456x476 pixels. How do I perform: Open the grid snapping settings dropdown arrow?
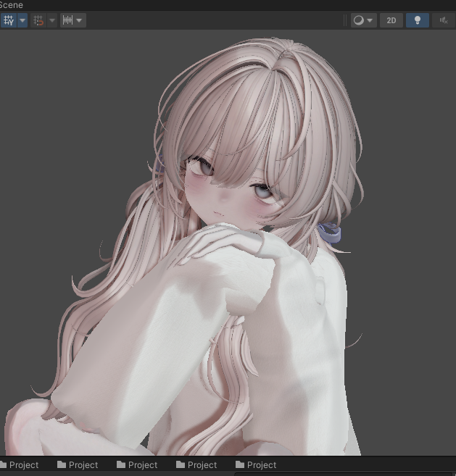52,20
